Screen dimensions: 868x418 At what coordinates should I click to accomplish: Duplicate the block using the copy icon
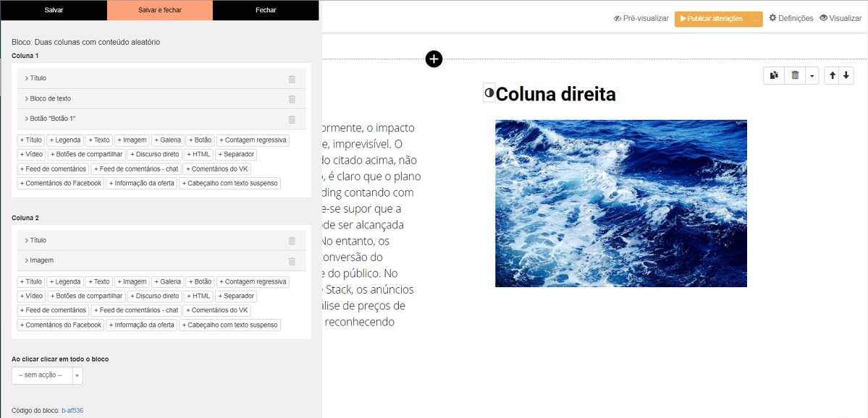pos(774,75)
